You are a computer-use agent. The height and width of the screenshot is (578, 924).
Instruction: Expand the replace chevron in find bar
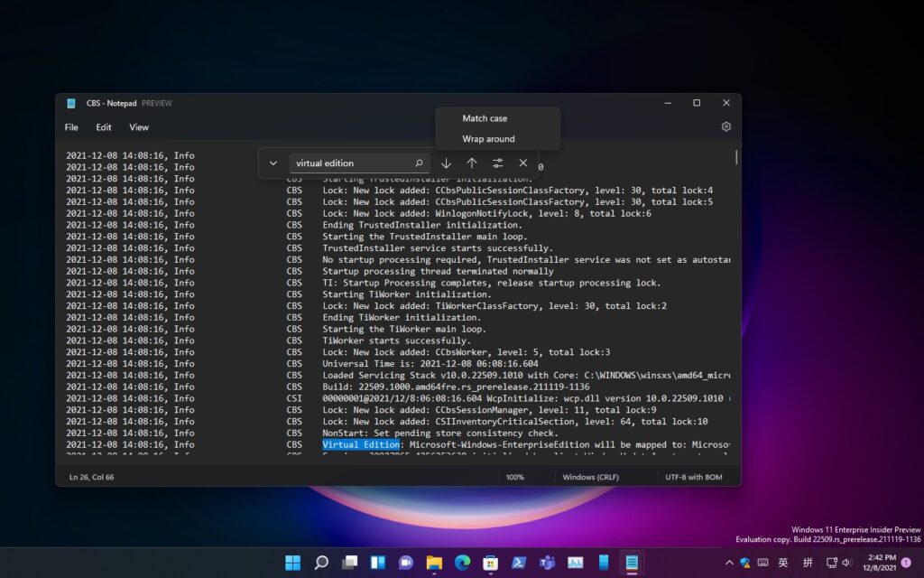[x=273, y=163]
